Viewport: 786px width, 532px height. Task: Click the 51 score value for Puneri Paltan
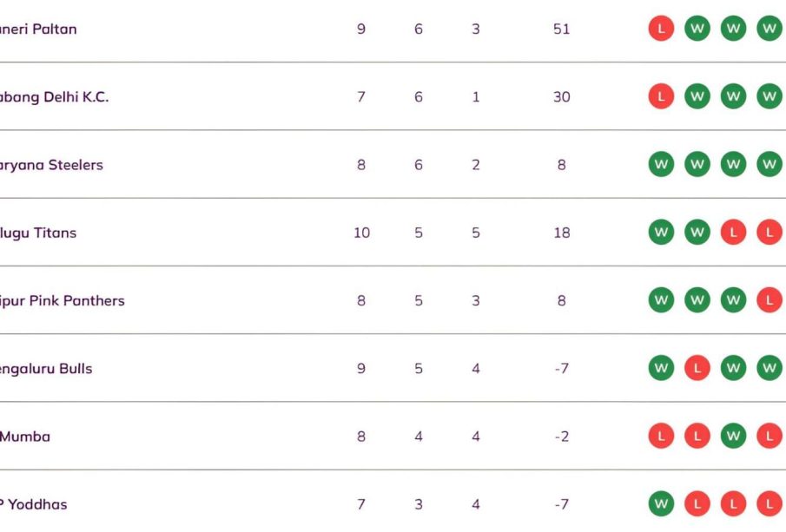[x=561, y=29]
